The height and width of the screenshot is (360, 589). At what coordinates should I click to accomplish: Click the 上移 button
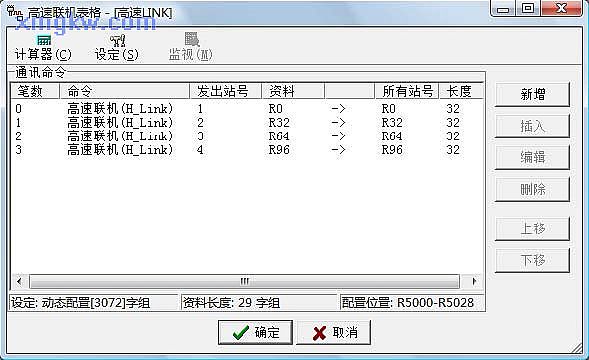tap(532, 228)
